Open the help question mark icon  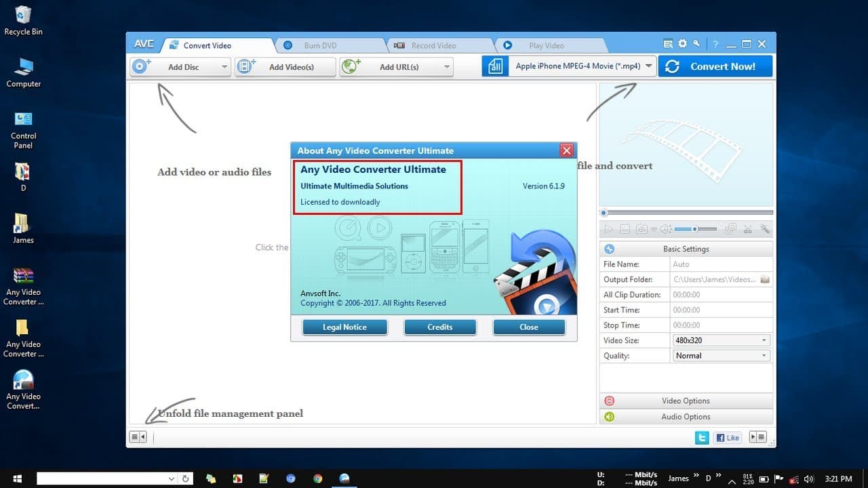pyautogui.click(x=715, y=44)
